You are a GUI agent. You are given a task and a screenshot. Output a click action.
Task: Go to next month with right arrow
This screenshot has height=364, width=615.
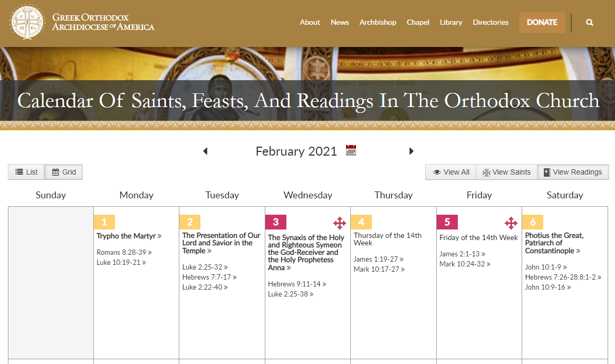pyautogui.click(x=411, y=151)
